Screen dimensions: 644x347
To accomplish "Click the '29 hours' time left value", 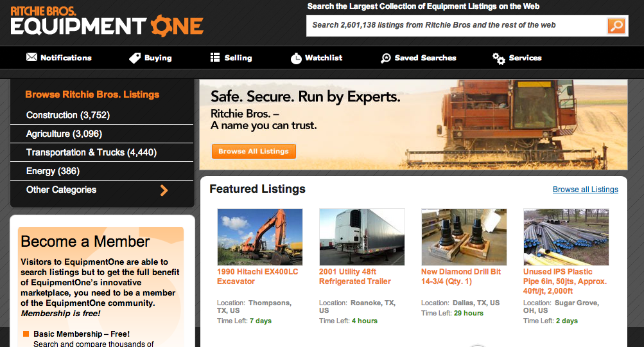I will point(469,314).
